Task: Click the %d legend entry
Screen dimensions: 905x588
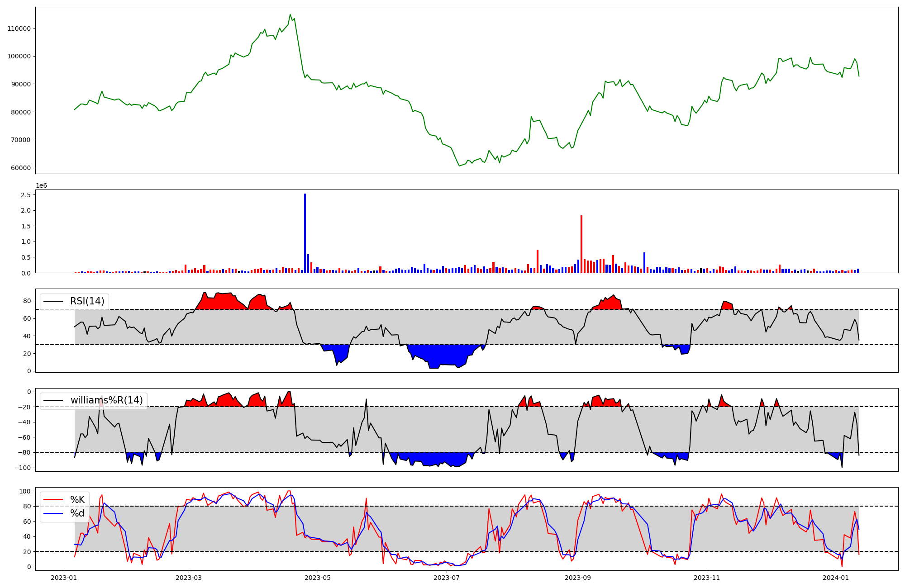Action: [x=77, y=513]
